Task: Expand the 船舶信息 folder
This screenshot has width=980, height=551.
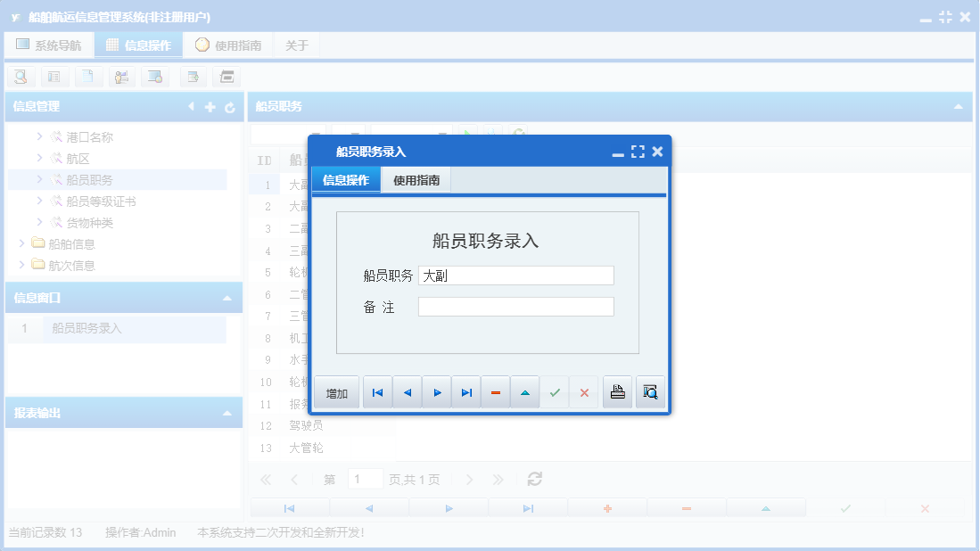Action: (23, 243)
